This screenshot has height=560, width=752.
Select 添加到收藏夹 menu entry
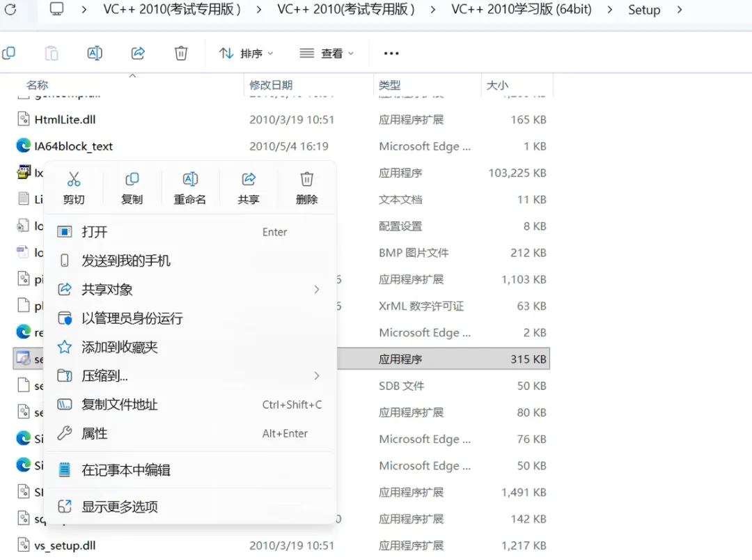(x=190, y=347)
